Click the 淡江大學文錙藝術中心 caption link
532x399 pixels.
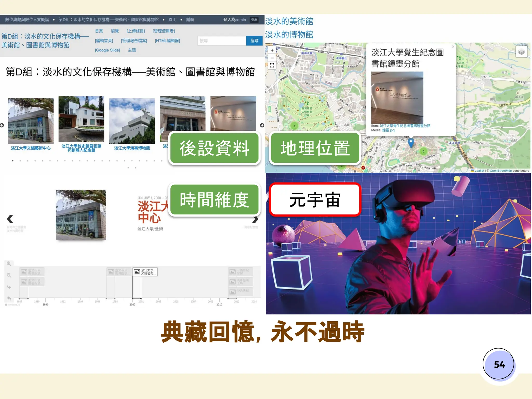[31, 148]
